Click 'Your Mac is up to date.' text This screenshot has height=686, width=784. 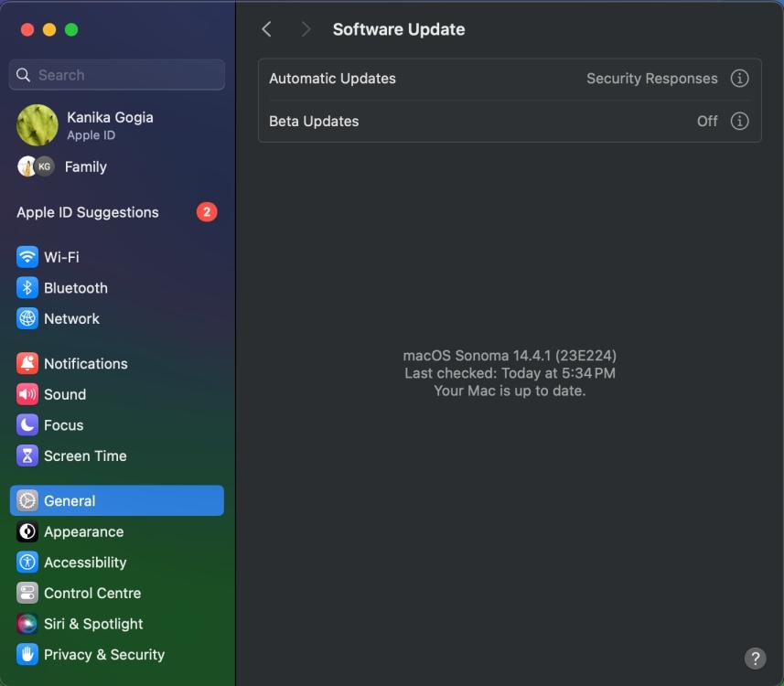pyautogui.click(x=510, y=391)
